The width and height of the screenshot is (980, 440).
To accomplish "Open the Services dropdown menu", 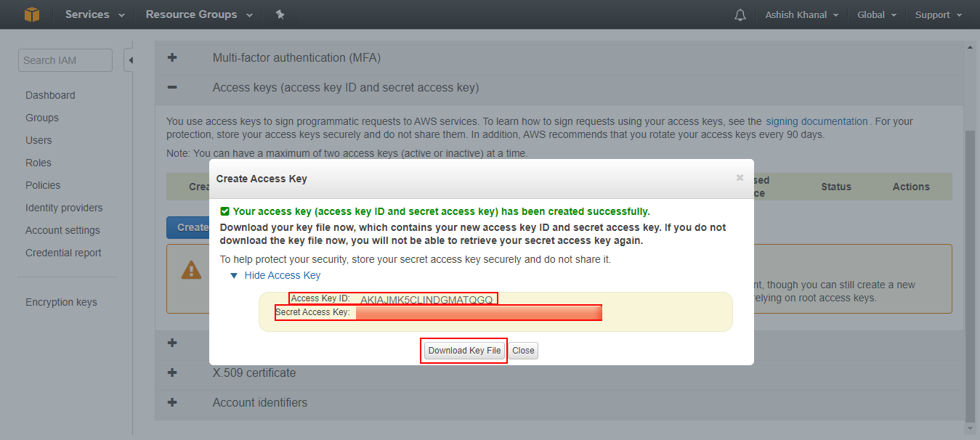I will (x=94, y=15).
